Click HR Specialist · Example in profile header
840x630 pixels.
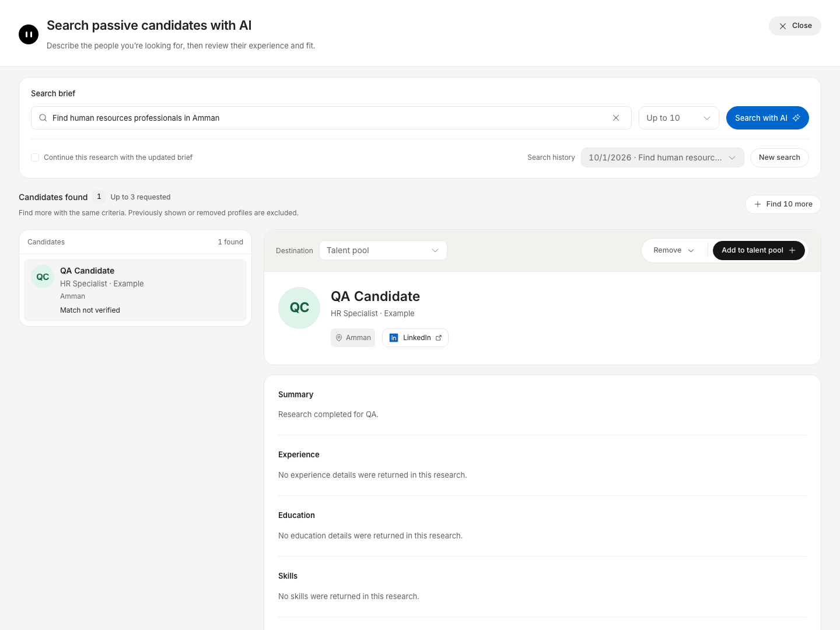373,313
